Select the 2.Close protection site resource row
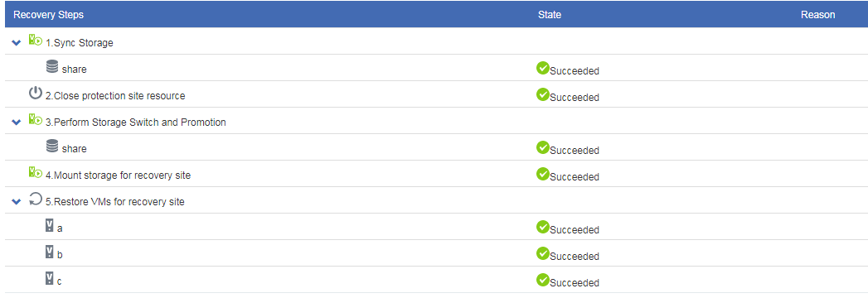The height and width of the screenshot is (298, 868). click(434, 94)
